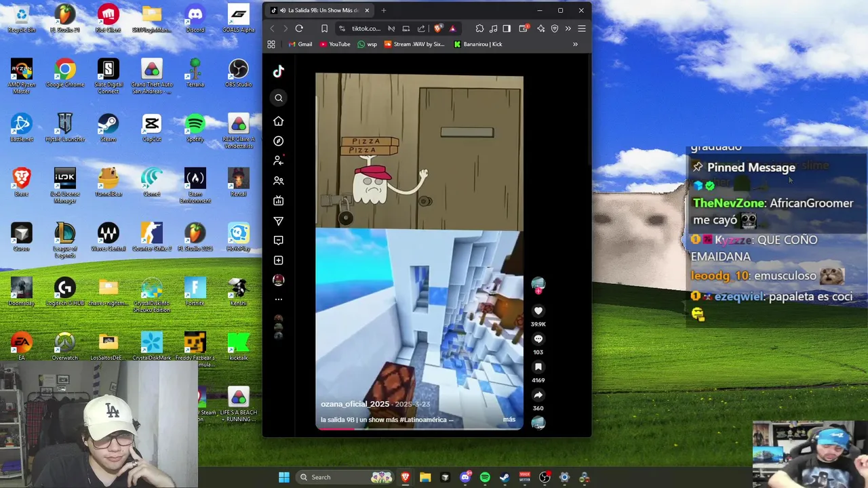868x488 pixels.
Task: Open Stream .WAV SoundCloud bookmark
Action: coord(414,44)
